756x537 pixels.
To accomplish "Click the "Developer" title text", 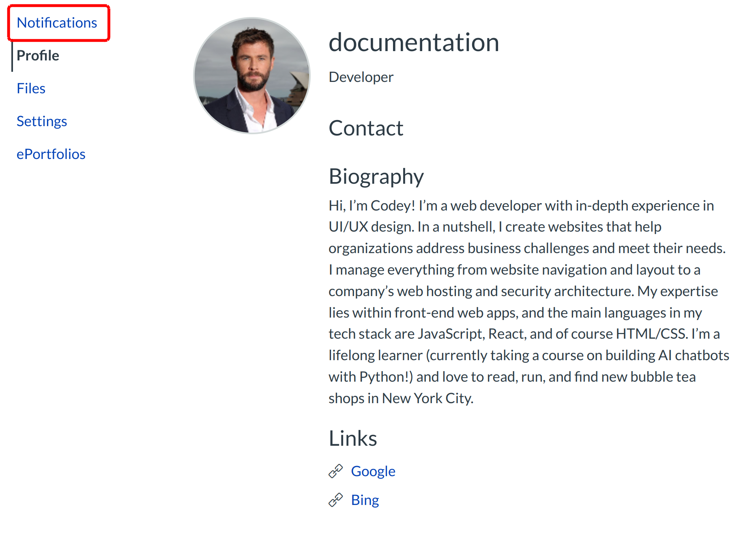I will click(361, 77).
